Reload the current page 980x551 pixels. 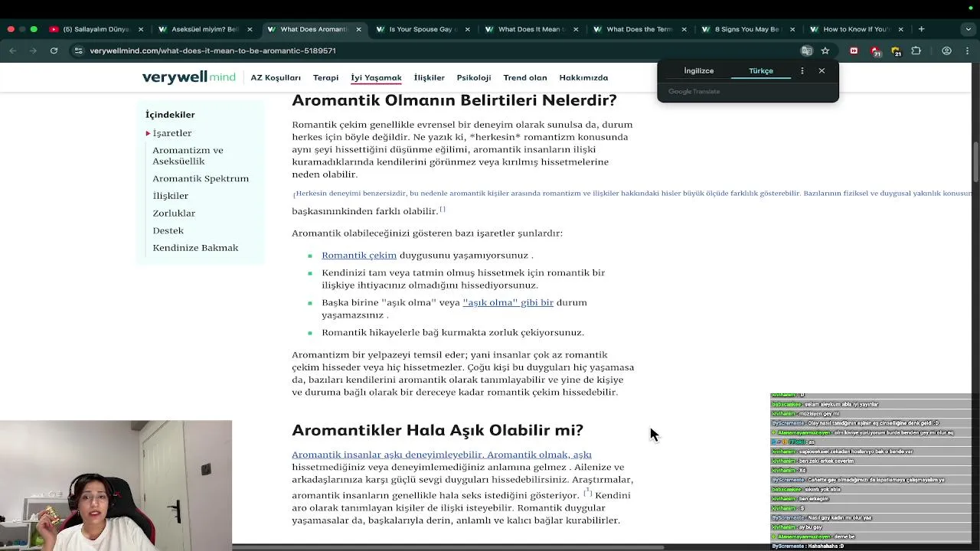[54, 51]
